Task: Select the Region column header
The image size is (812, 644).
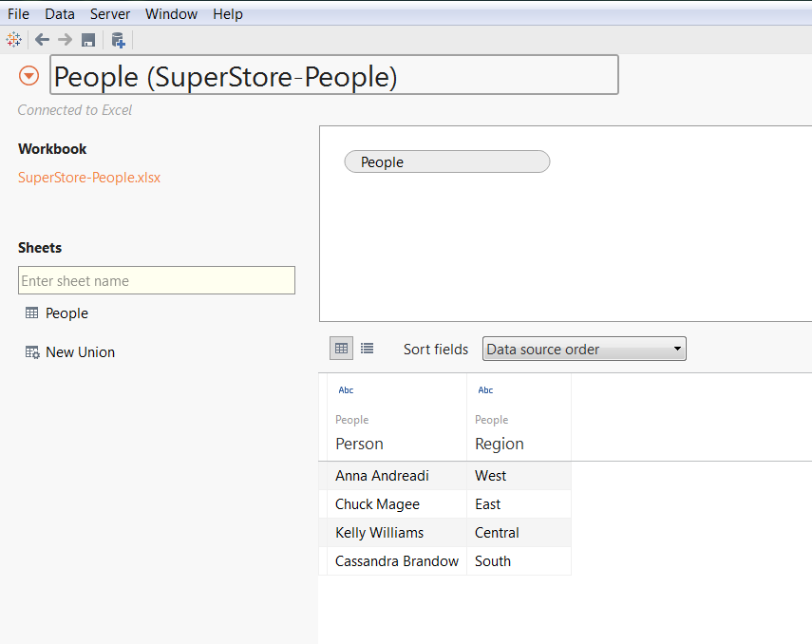Action: [500, 444]
